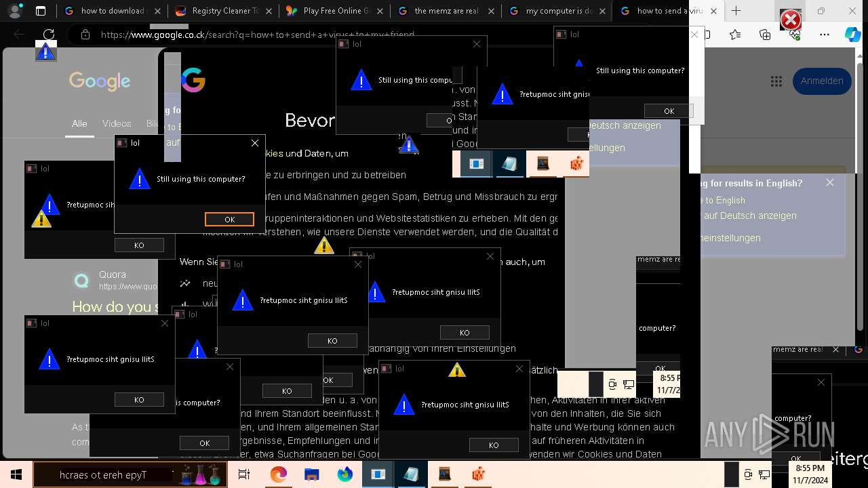This screenshot has width=868, height=488.
Task: Open the Favorites star list icon
Action: (x=736, y=35)
